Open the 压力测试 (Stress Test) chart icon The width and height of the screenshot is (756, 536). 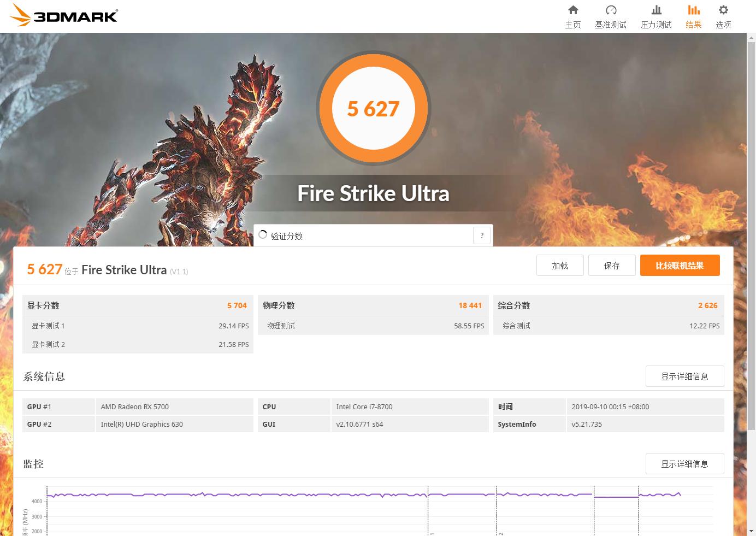click(x=655, y=15)
